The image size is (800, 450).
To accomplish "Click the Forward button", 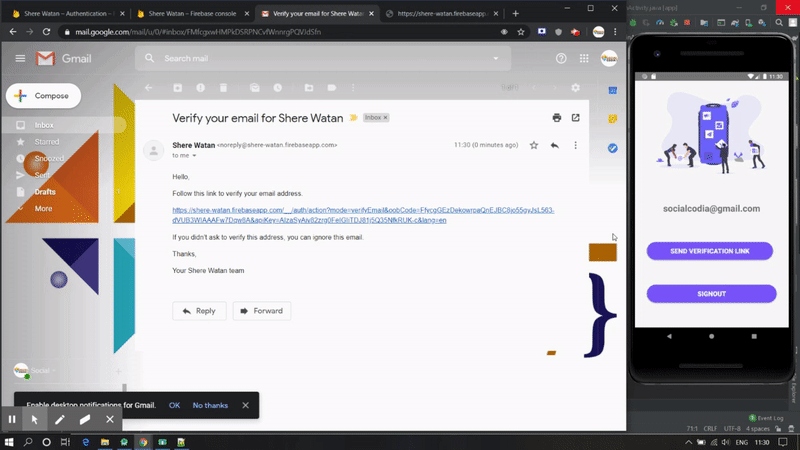I will point(262,311).
